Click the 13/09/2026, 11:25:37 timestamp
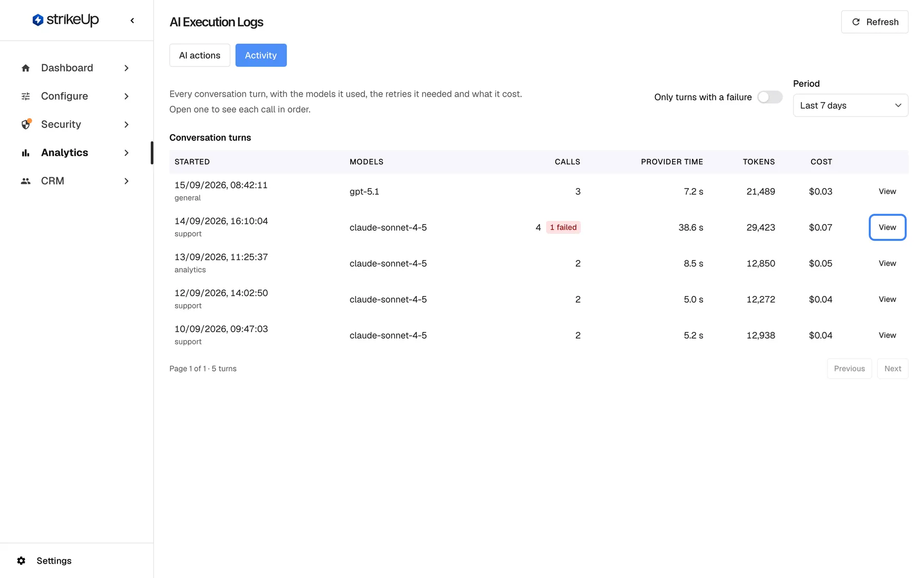924x578 pixels. click(221, 257)
